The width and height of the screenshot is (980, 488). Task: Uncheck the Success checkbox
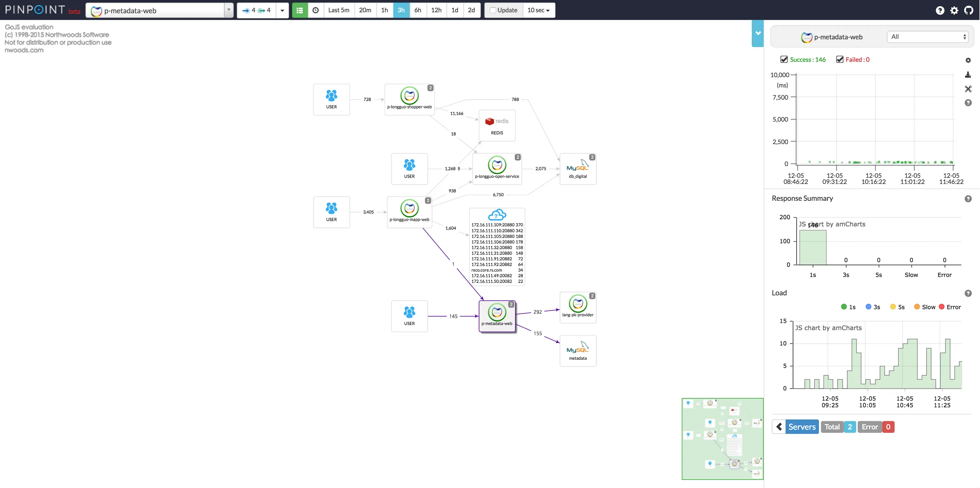[x=784, y=59]
